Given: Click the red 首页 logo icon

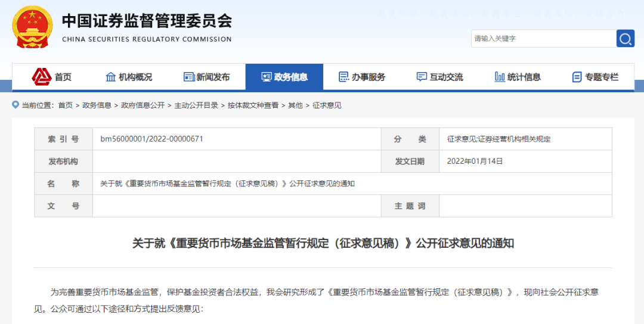Looking at the screenshot, I should point(42,77).
